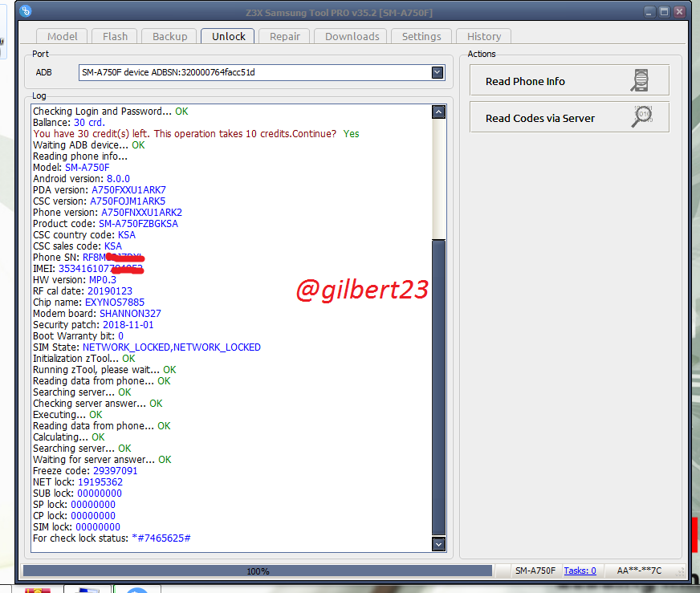Click the Chip name EXYNOS7885
This screenshot has height=593, width=700.
[115, 302]
